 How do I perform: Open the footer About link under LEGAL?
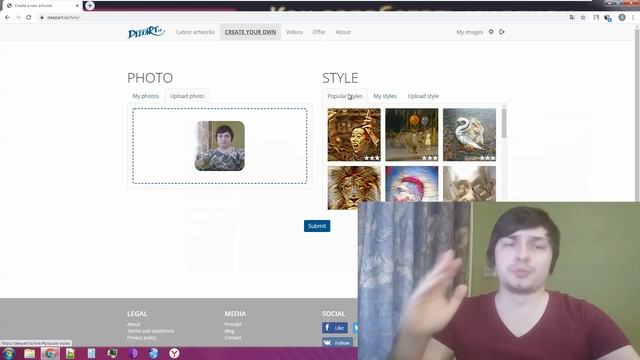[x=133, y=324]
